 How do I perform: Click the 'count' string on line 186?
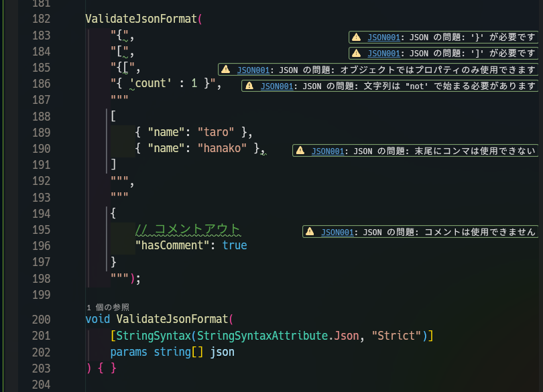click(151, 84)
